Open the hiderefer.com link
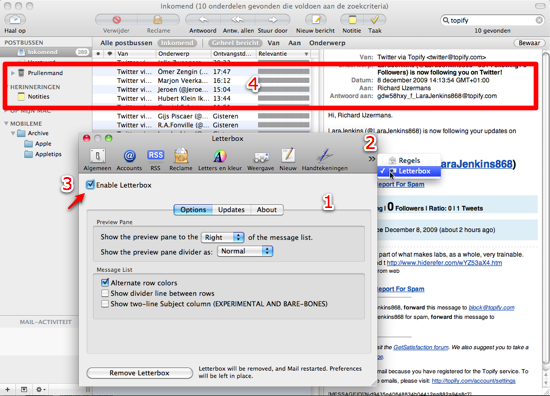The width and height of the screenshot is (550, 396). [x=444, y=263]
